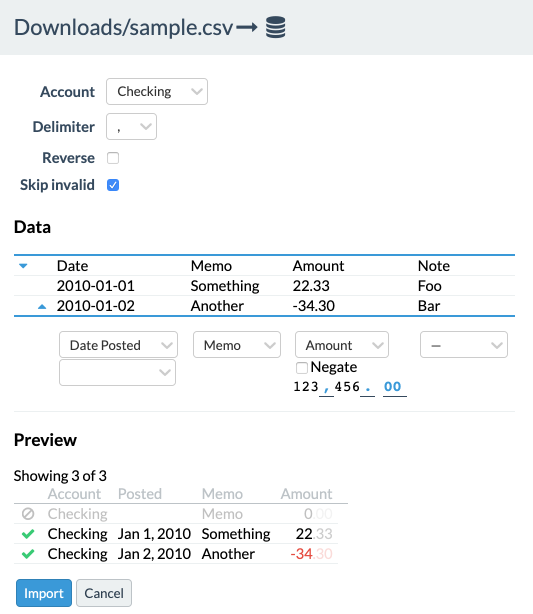This screenshot has height=614, width=533.
Task: Click the Account column header in Preview
Action: (74, 494)
